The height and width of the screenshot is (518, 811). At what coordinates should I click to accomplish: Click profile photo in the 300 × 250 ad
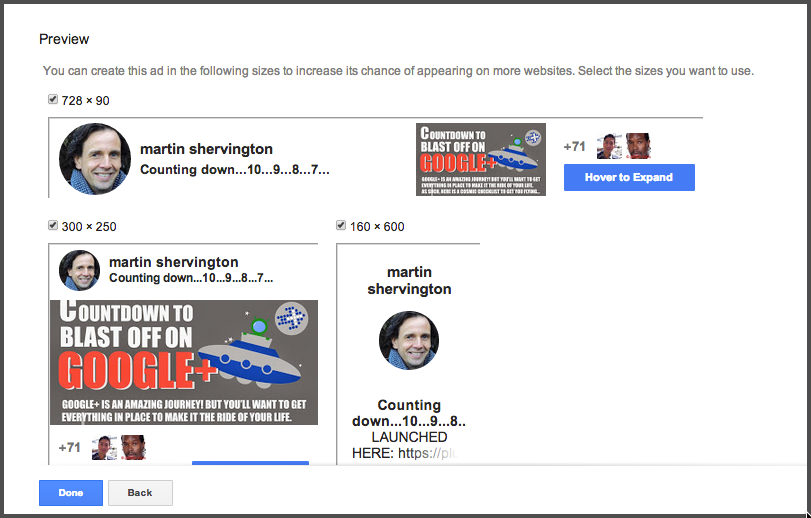click(79, 270)
